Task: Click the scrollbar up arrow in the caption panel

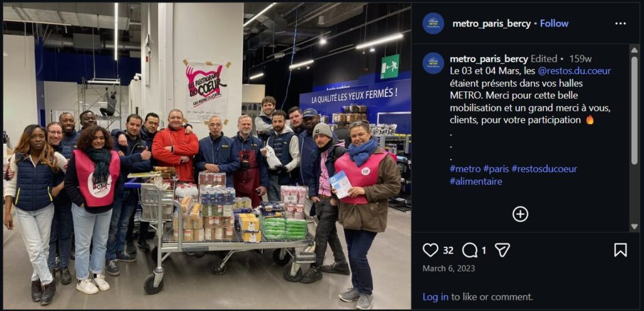Action: point(634,48)
